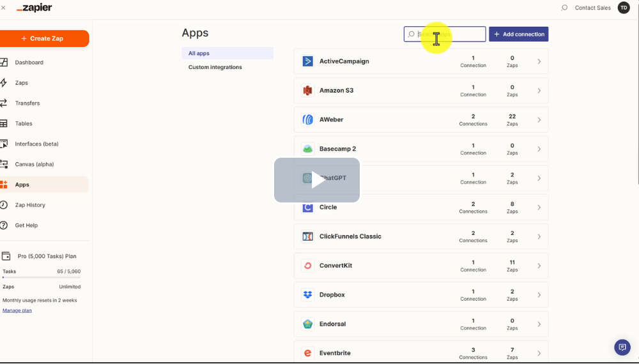The height and width of the screenshot is (364, 639).
Task: Click the Eventbrite 3 Connections count
Action: point(473,353)
